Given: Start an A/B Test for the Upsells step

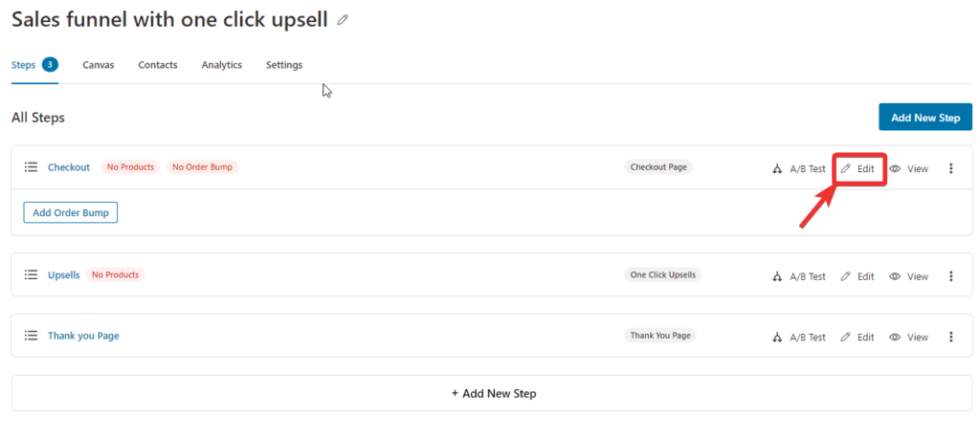Looking at the screenshot, I should click(x=799, y=276).
